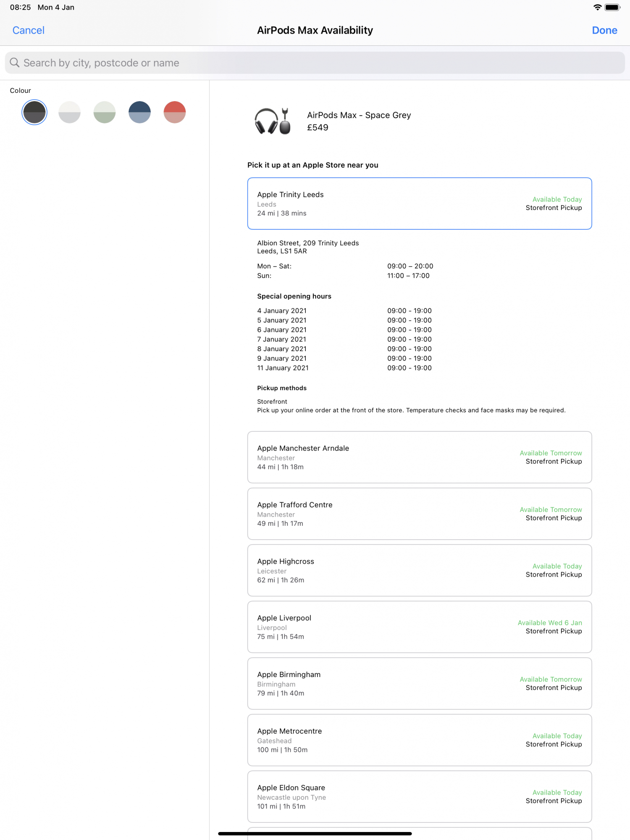Tap the Albion Street, 209 Trinity Leeds address
630x840 pixels.
tap(308, 243)
